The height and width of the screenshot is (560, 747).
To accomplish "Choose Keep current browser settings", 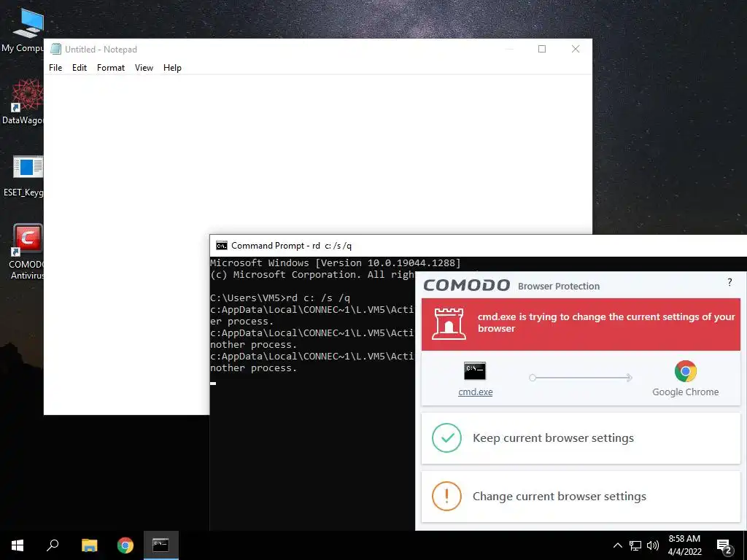I will (581, 438).
